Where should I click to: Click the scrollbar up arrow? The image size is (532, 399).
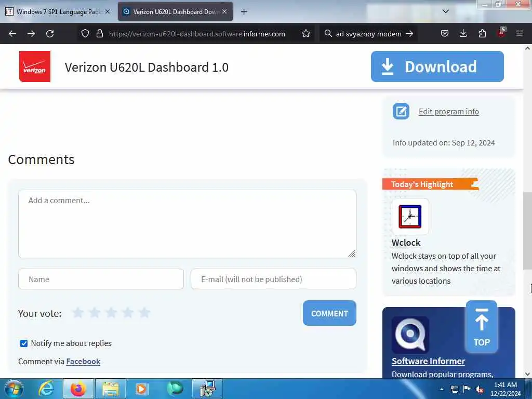pyautogui.click(x=527, y=48)
